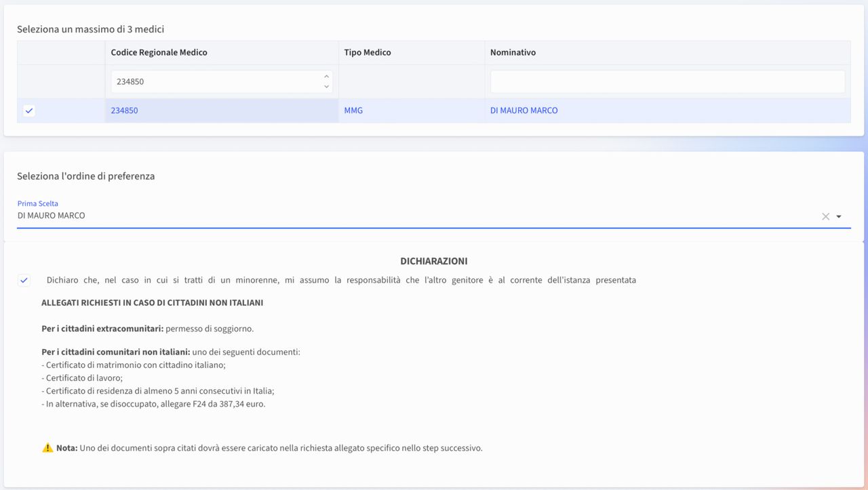This screenshot has width=868, height=490.
Task: Click DI MAURO MARCO in the table row
Action: coord(524,110)
